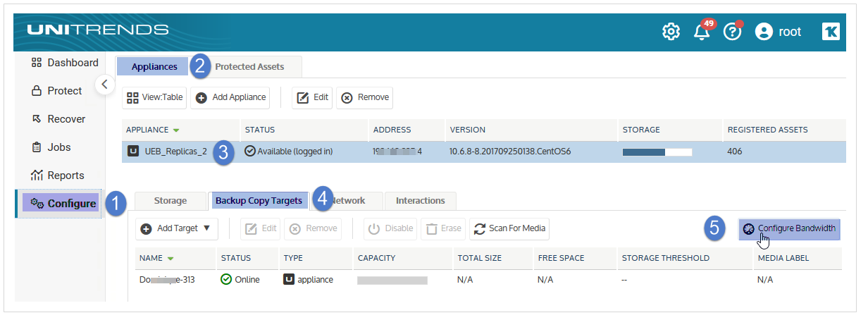Select the UEB_Replicas_2 appliance row
Viewport: 868px width, 320px height.
coord(483,152)
